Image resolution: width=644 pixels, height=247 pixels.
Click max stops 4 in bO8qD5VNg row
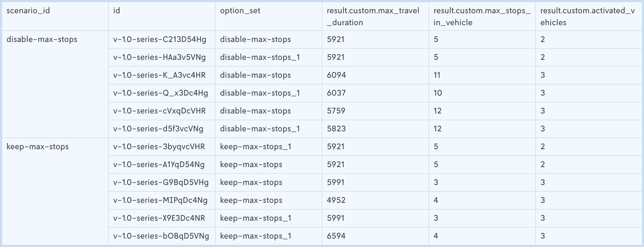(436, 236)
